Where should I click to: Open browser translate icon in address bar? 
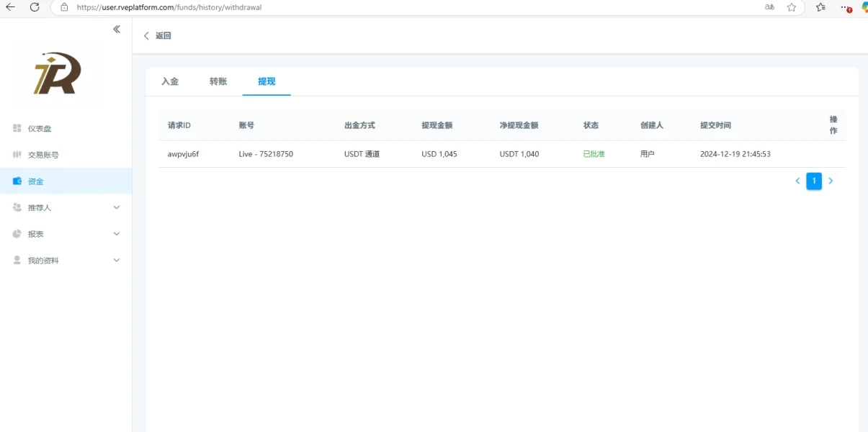(769, 7)
